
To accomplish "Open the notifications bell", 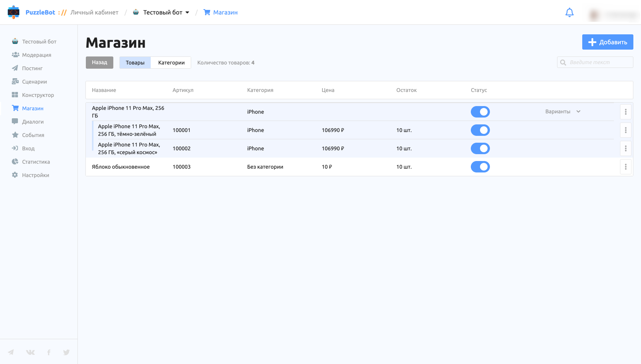I will click(x=569, y=13).
